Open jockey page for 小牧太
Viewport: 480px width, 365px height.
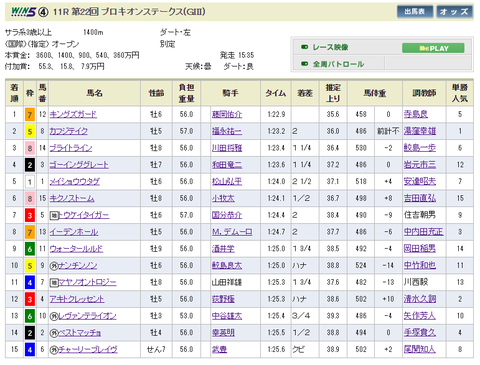tap(223, 198)
